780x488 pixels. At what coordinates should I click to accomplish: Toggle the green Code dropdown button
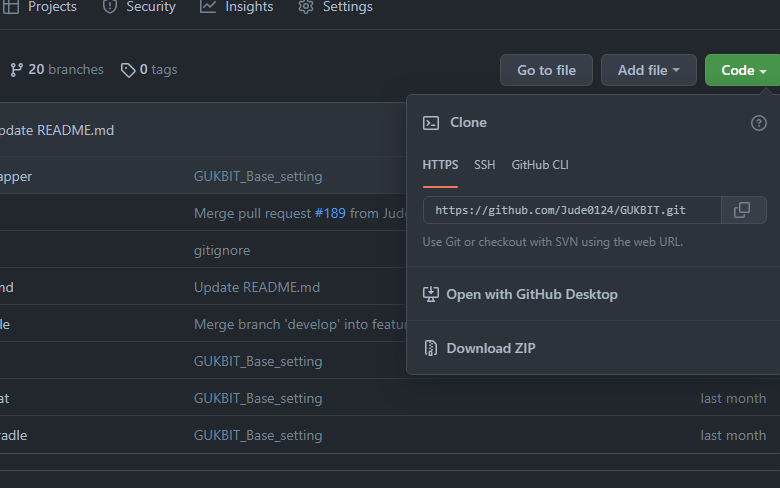tap(743, 70)
